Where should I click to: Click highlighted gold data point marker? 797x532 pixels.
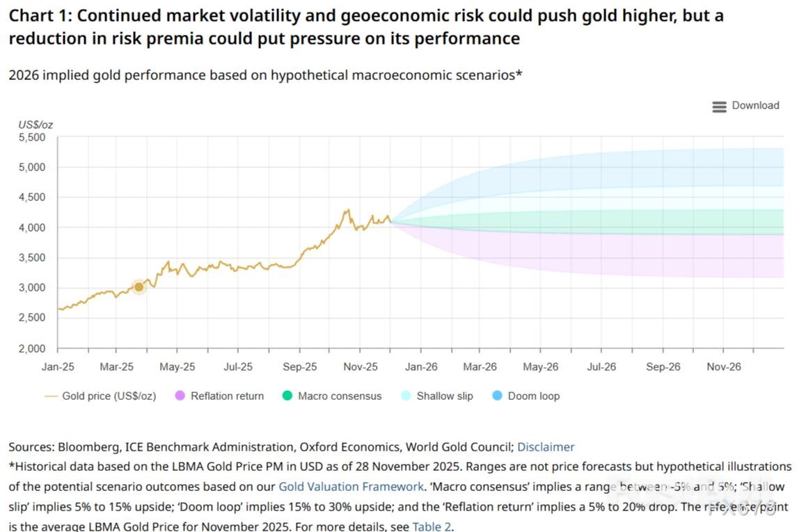coord(139,287)
